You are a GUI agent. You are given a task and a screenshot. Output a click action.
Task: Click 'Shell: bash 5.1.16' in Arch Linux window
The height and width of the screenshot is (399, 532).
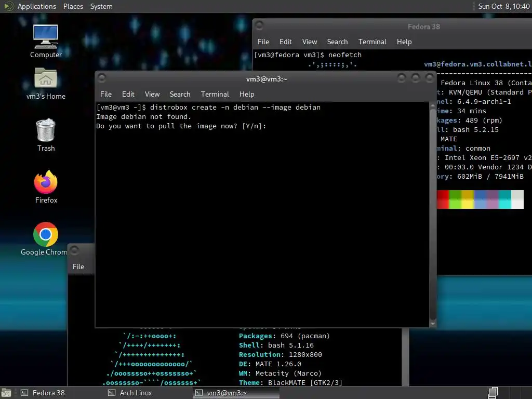tap(276, 345)
